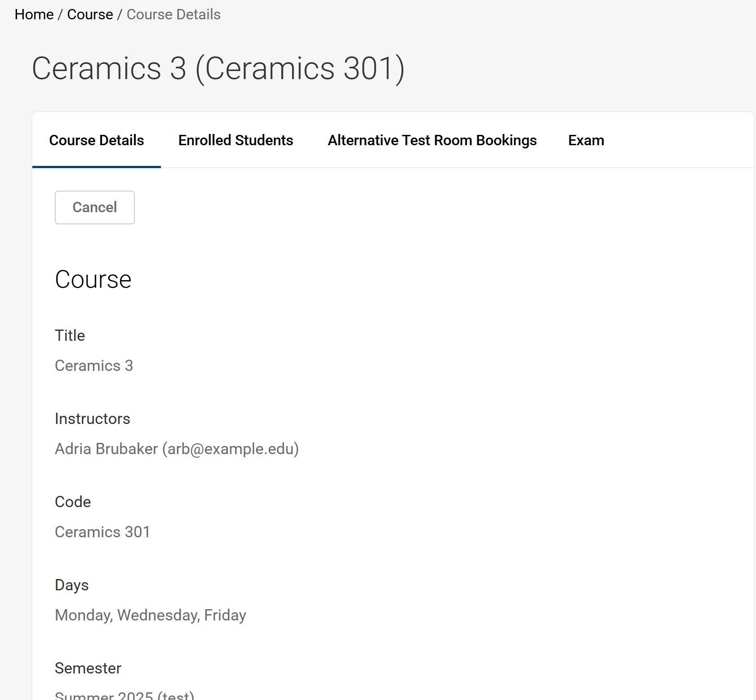This screenshot has height=700, width=756.
Task: Click the Semester field label
Action: [x=88, y=668]
